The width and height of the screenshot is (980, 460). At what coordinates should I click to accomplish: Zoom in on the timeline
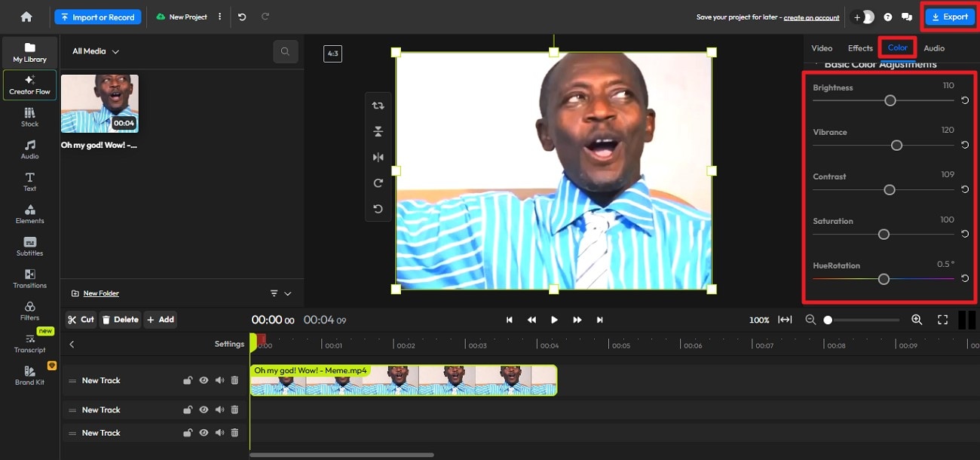(917, 320)
